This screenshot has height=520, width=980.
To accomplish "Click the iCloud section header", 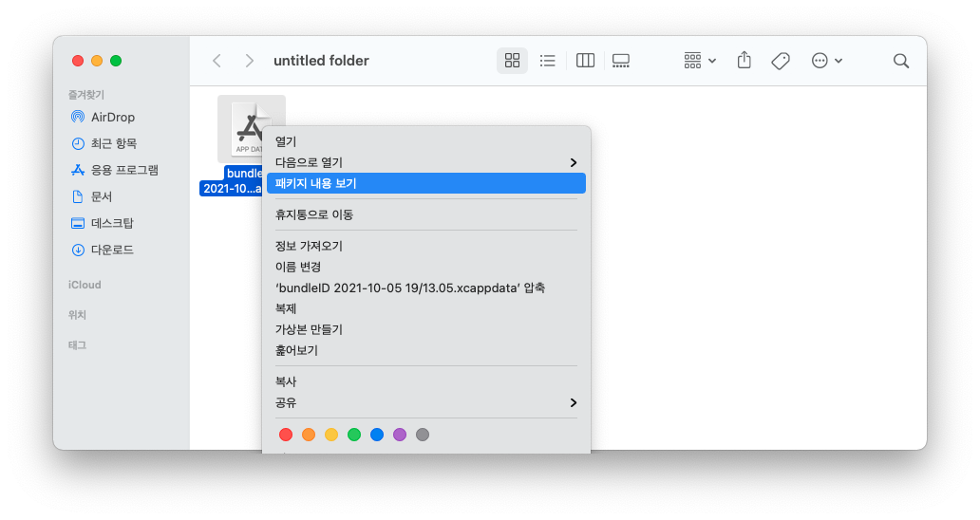I will point(85,285).
